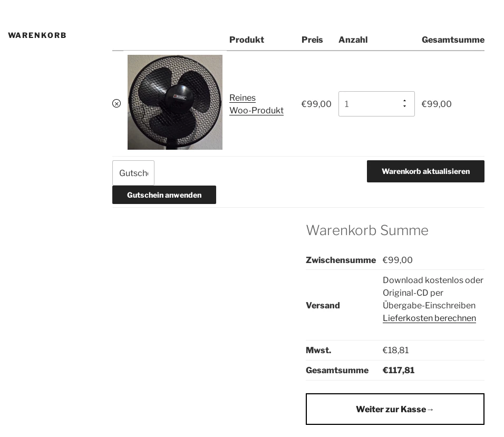Click the Mwst. amount €18,81
Screen dimensions: 504x437
click(395, 350)
